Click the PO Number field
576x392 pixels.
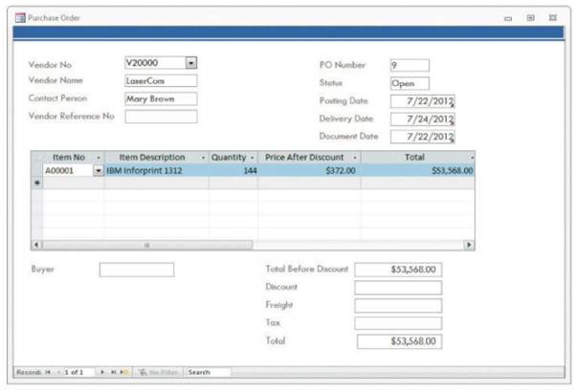[x=410, y=65]
